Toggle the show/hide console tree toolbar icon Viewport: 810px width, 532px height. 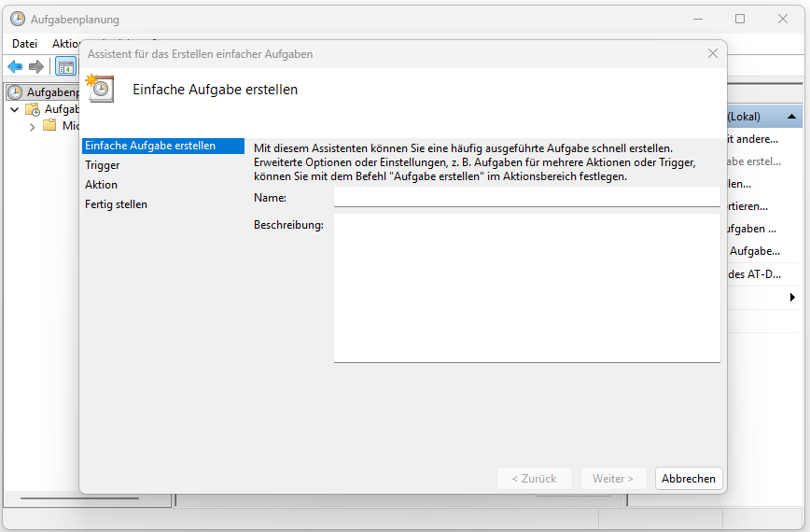[65, 66]
